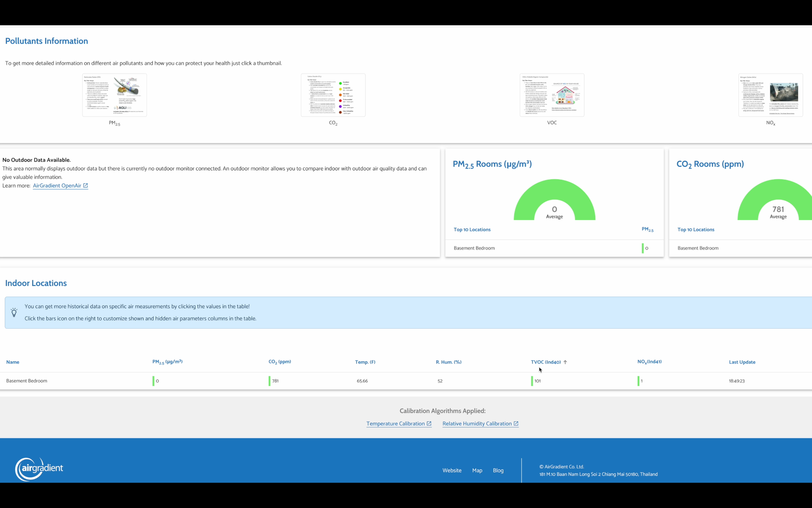Click the AirGradient logo in footer
The image size is (812, 508).
point(39,469)
